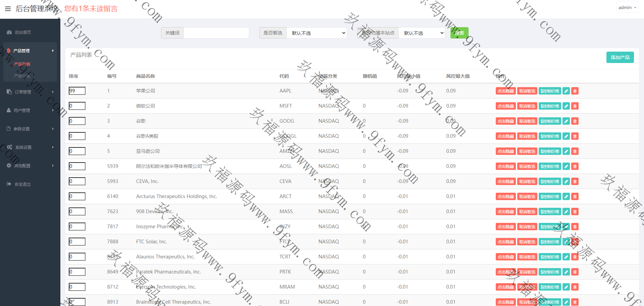Click the dashboard icon beside 后台首页
644x306 pixels.
click(9, 33)
